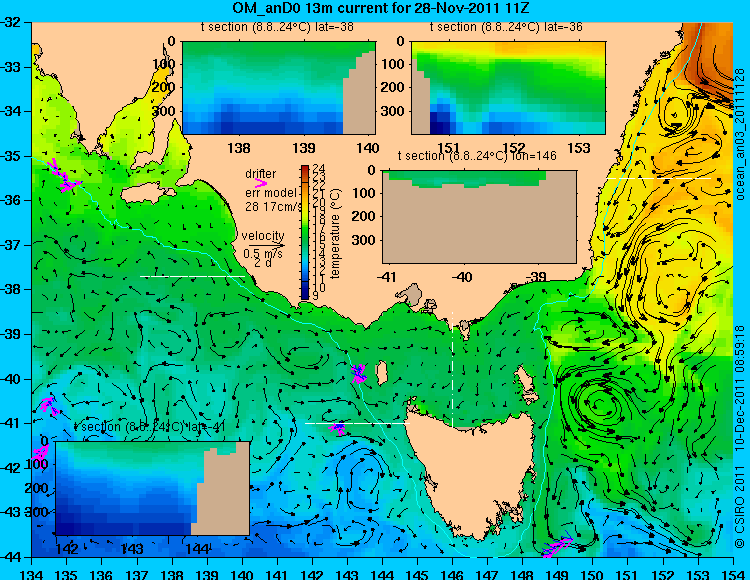Select the "t section lat=-36" inset title
Screen dimensions: 750x580
(x=506, y=27)
